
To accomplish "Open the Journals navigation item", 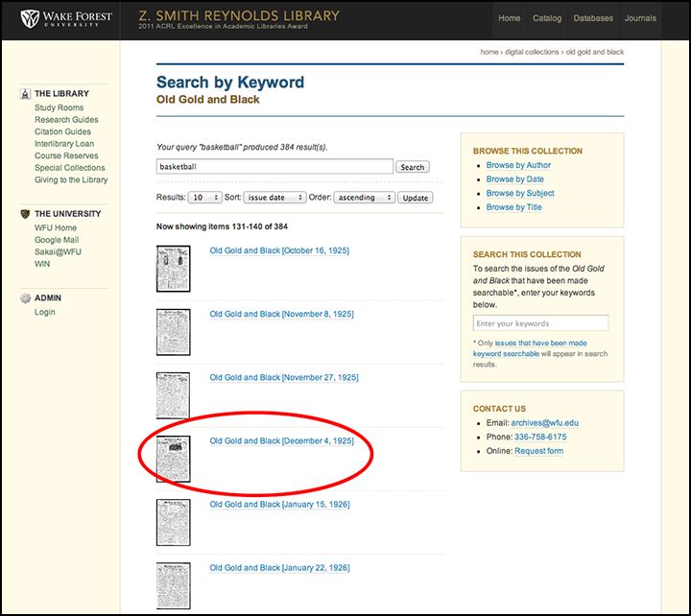I will click(x=640, y=18).
